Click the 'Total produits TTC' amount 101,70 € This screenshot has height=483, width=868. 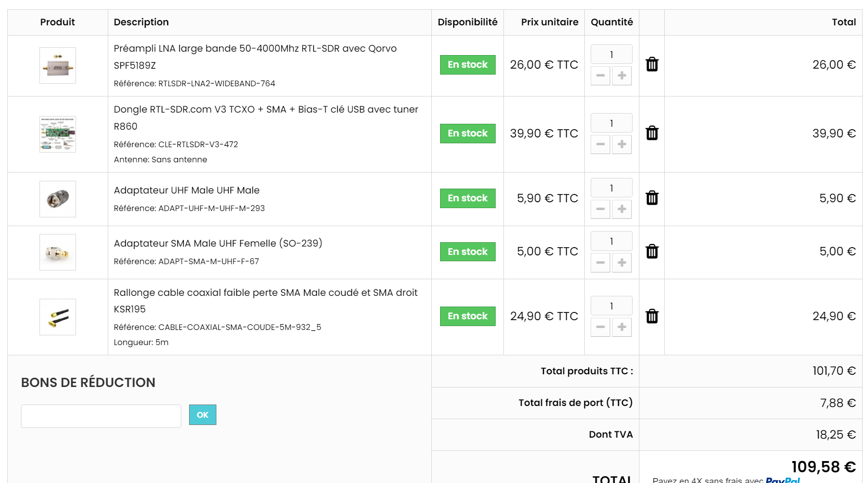pyautogui.click(x=834, y=371)
